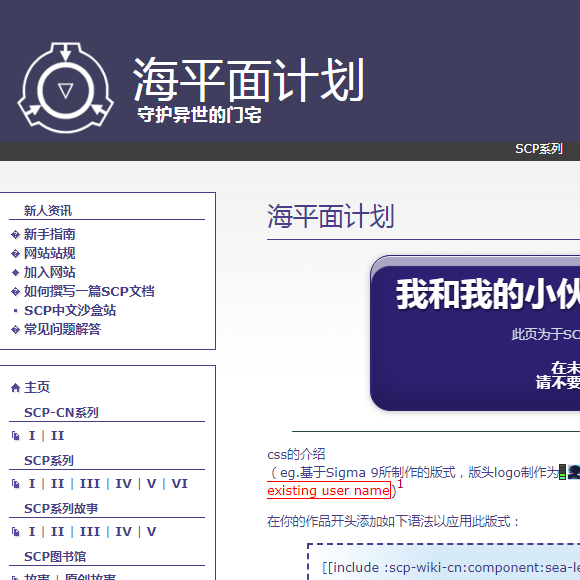Click the 'css的介绍' text line
Screen dimensions: 580x580
pyautogui.click(x=296, y=454)
